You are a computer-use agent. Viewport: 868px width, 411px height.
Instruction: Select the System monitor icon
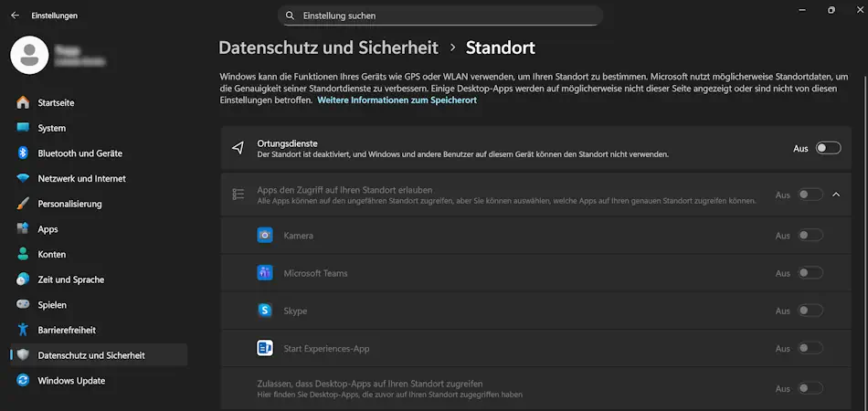[23, 128]
